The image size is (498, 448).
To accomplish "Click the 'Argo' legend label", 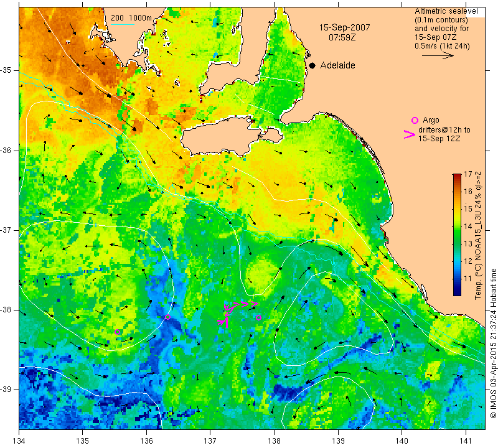I will pos(431,120).
